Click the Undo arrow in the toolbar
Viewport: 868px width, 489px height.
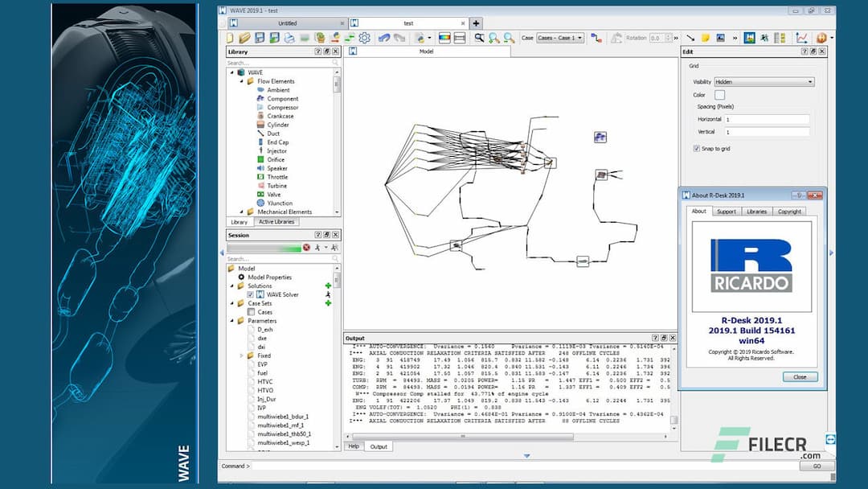(383, 37)
